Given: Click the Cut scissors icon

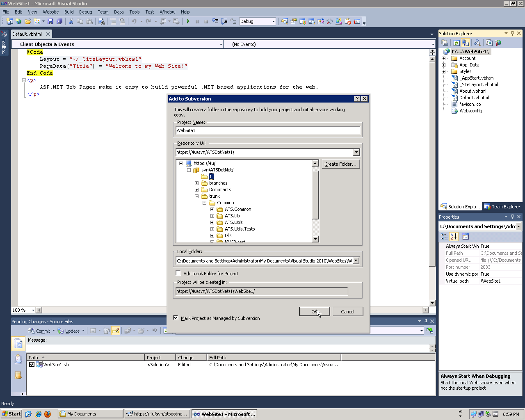Looking at the screenshot, I should click(x=71, y=21).
